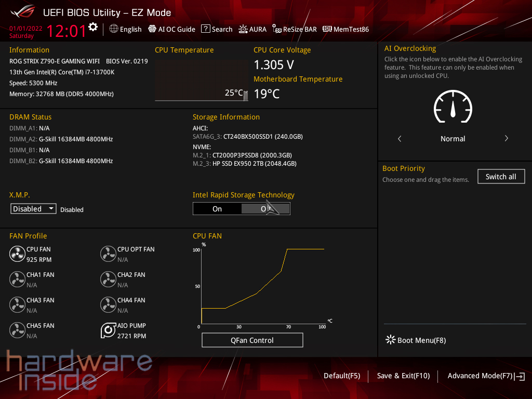Click the 12:01 clock display
Image resolution: width=532 pixels, height=399 pixels.
[66, 31]
